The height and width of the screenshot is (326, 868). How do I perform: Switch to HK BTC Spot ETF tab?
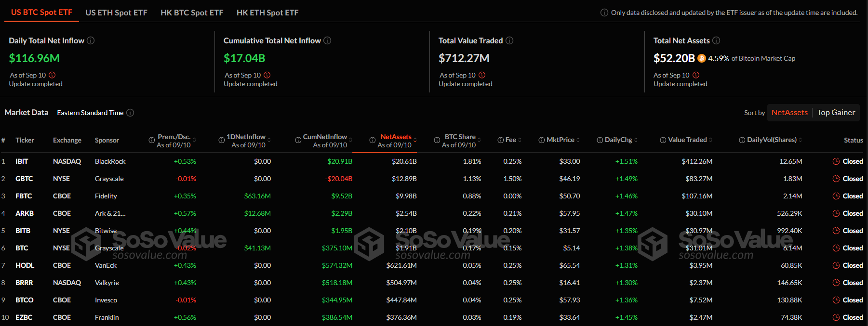coord(192,13)
